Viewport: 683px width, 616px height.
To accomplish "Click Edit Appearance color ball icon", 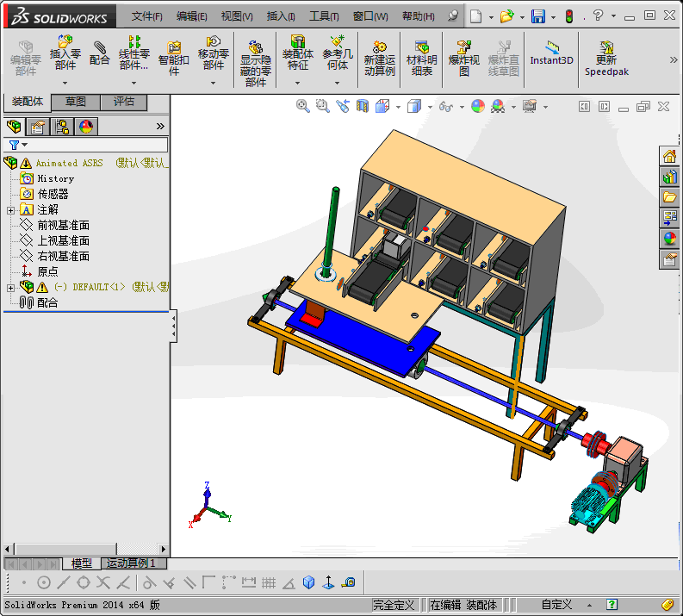I will (478, 106).
